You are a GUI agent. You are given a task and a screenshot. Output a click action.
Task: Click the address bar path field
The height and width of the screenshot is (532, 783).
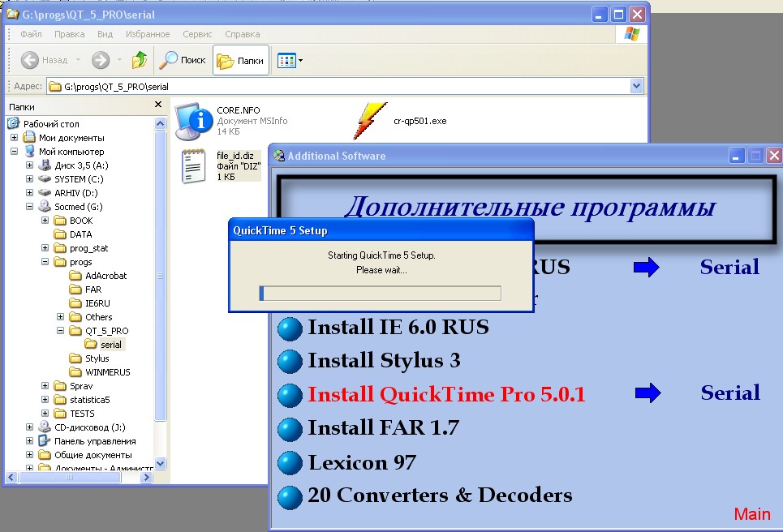[338, 86]
